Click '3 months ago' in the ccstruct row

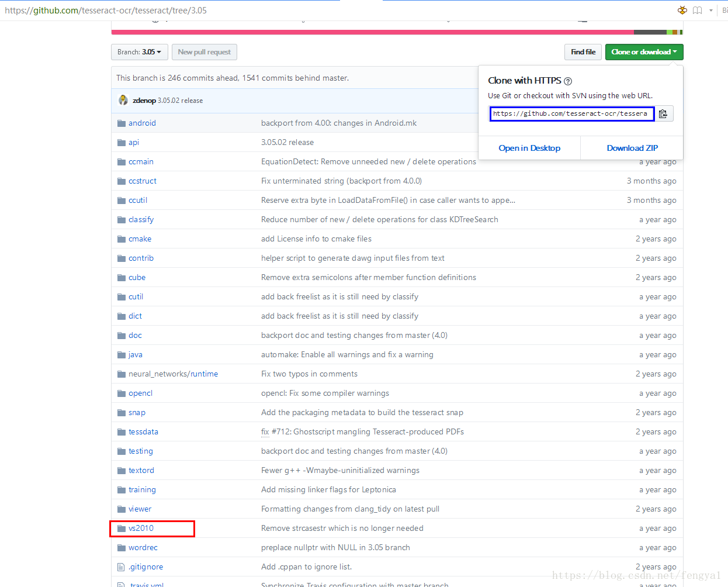point(651,181)
